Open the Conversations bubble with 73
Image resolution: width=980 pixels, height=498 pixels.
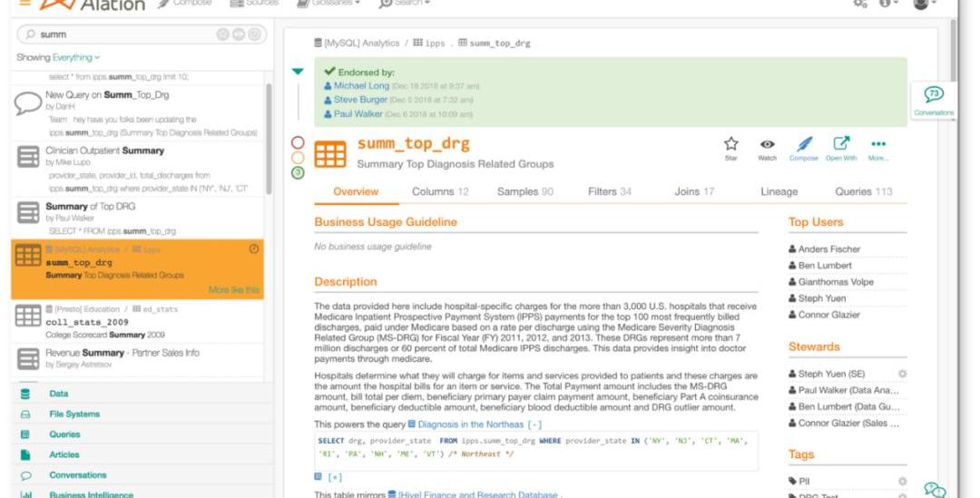[x=933, y=95]
